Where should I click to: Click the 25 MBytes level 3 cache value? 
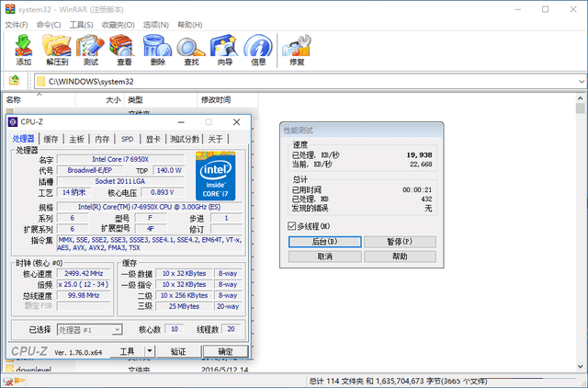(x=184, y=306)
